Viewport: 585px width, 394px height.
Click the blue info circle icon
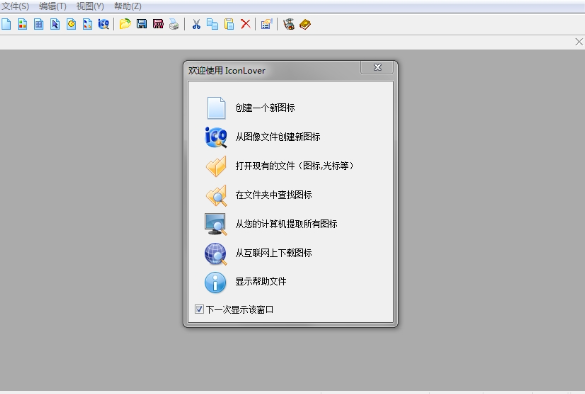[x=215, y=282]
